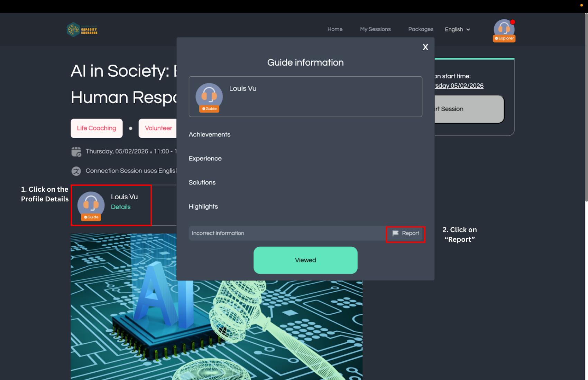588x380 pixels.
Task: Click Louis Vu's avatar in the dialog
Action: pyautogui.click(x=209, y=96)
